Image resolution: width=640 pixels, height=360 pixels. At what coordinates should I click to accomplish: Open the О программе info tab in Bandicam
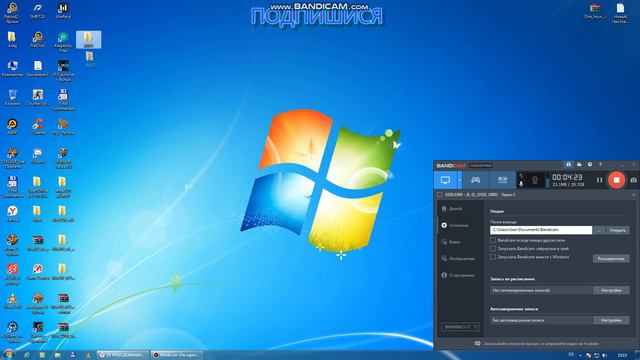pyautogui.click(x=458, y=276)
